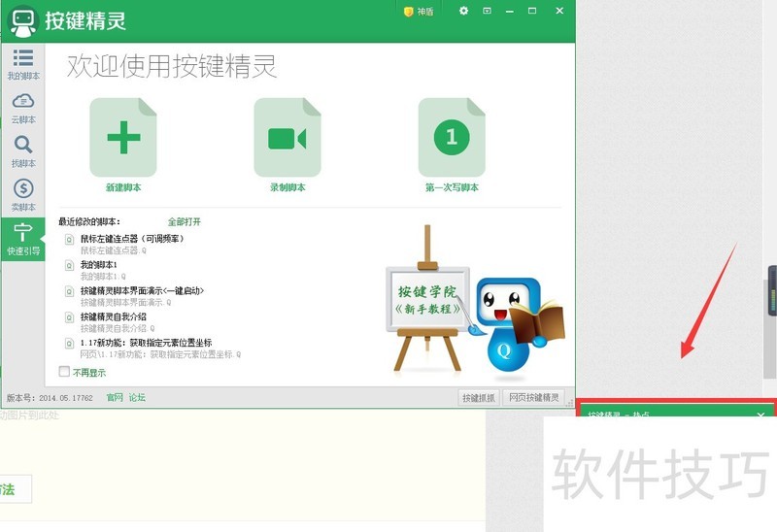Click file icon beside 鼠标左键连点器
Viewport: 777px width, 532px height.
[x=70, y=240]
